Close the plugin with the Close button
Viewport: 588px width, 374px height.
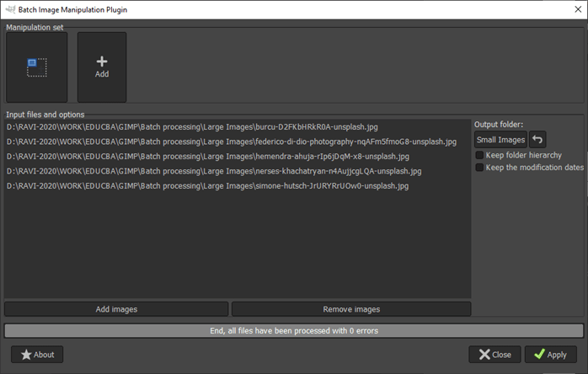click(x=494, y=355)
